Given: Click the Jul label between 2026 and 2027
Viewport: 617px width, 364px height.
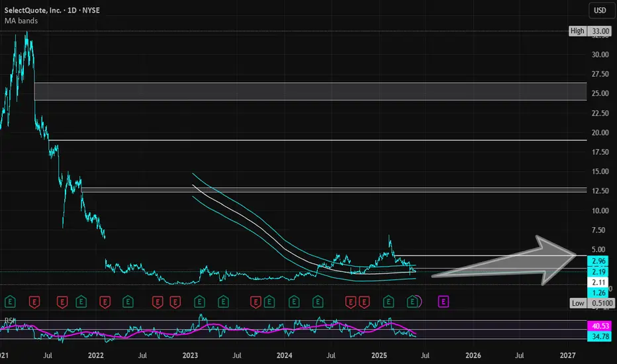Looking at the screenshot, I should pyautogui.click(x=520, y=355).
